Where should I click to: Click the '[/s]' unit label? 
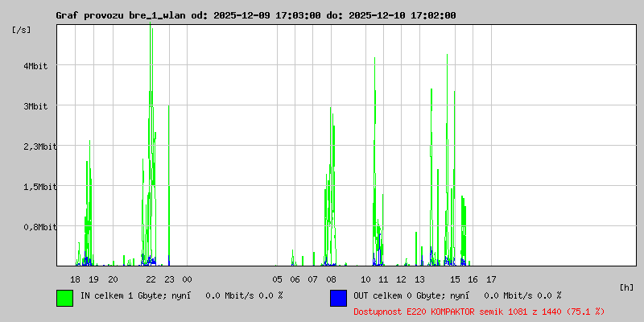(22, 30)
